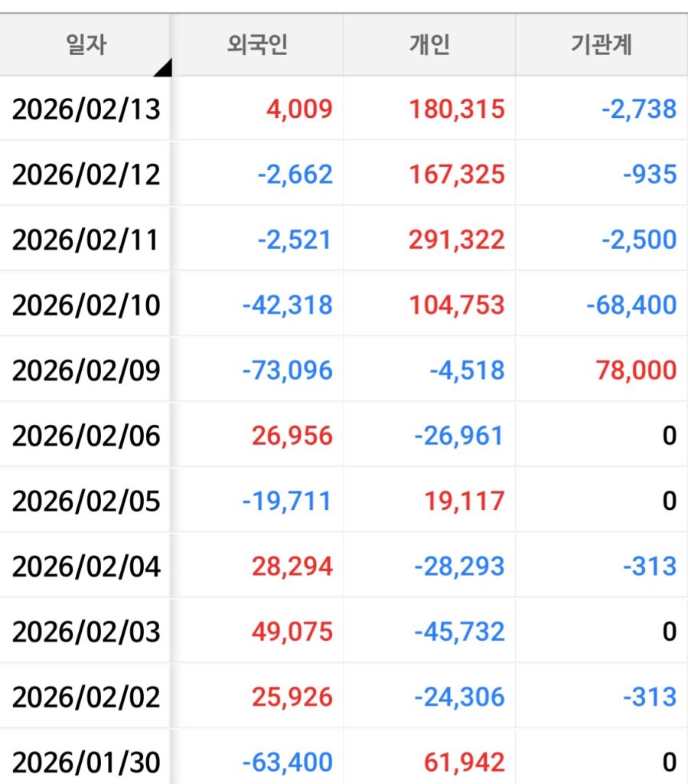Click individual value 61,942

coord(464,763)
